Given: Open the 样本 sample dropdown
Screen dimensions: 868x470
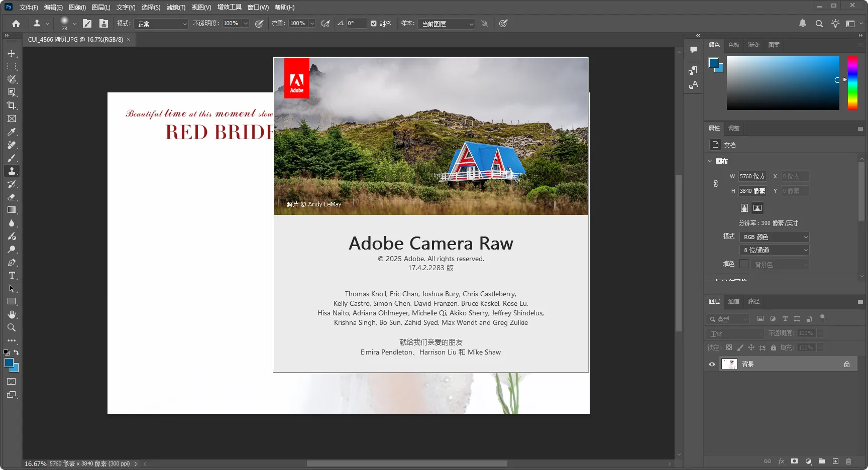Looking at the screenshot, I should [446, 24].
